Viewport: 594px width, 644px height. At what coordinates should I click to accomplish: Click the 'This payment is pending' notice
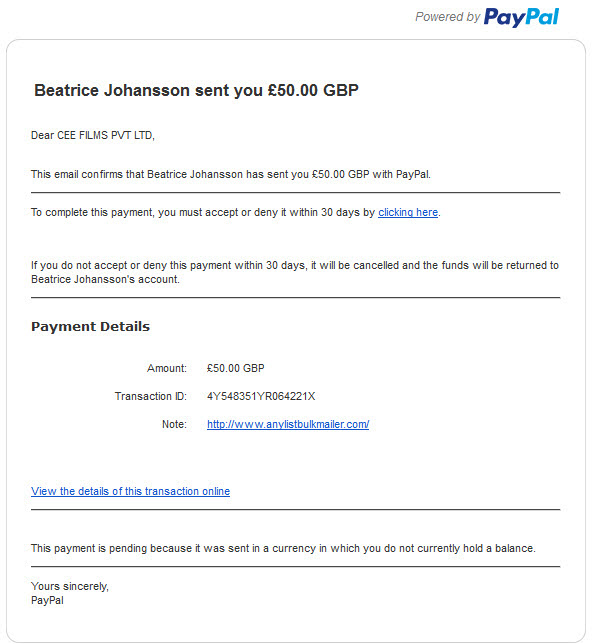283,548
